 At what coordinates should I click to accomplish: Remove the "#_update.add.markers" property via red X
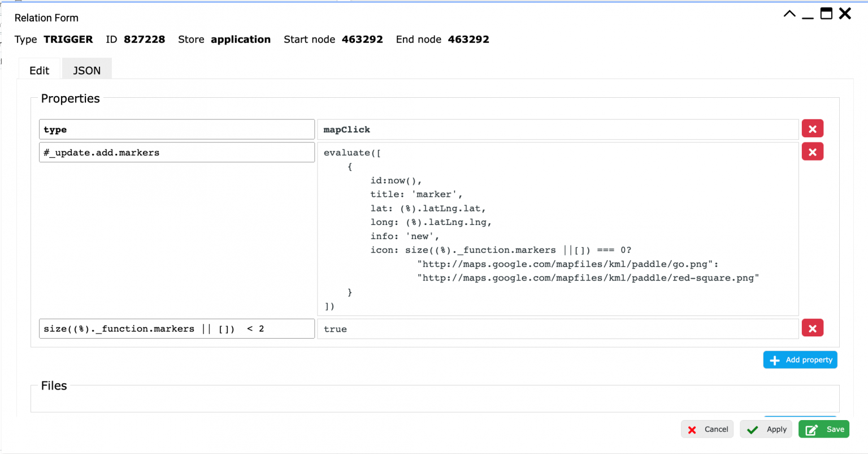point(812,152)
